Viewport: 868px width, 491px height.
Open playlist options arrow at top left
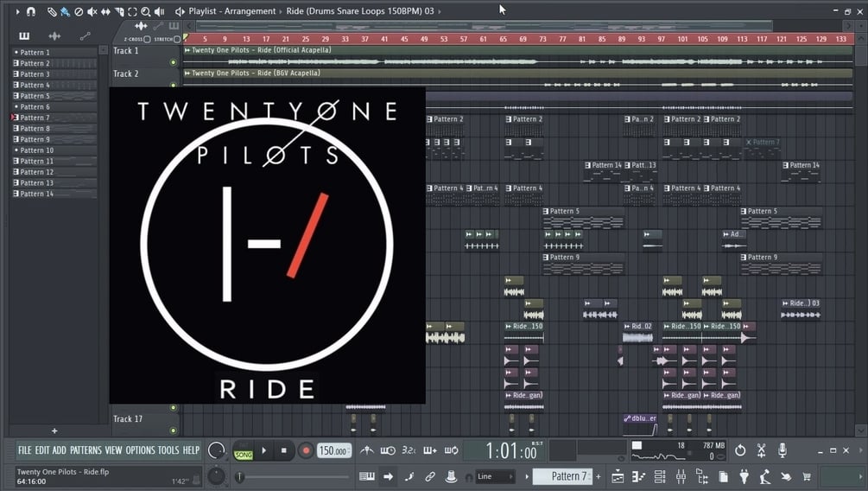pos(18,11)
